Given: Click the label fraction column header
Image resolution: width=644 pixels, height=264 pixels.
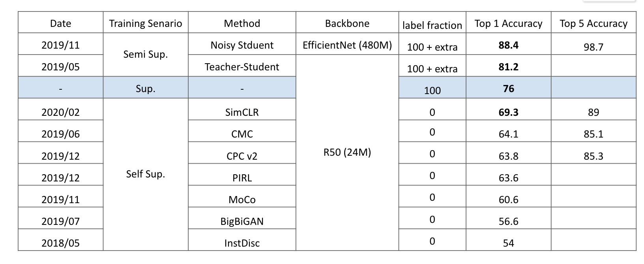Looking at the screenshot, I should tap(432, 25).
